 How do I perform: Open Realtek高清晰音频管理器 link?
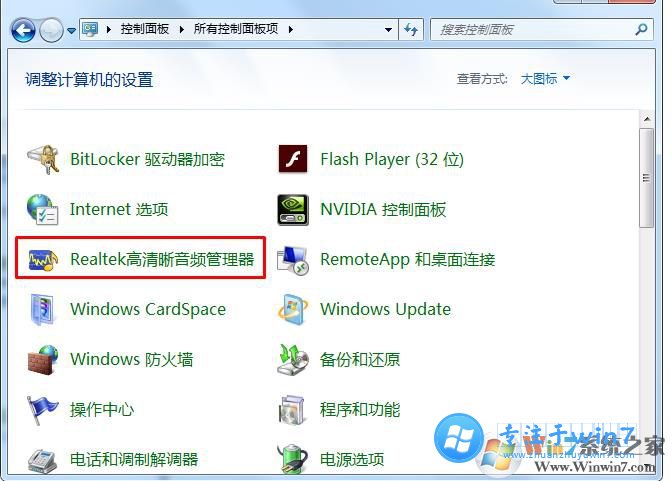pos(162,259)
